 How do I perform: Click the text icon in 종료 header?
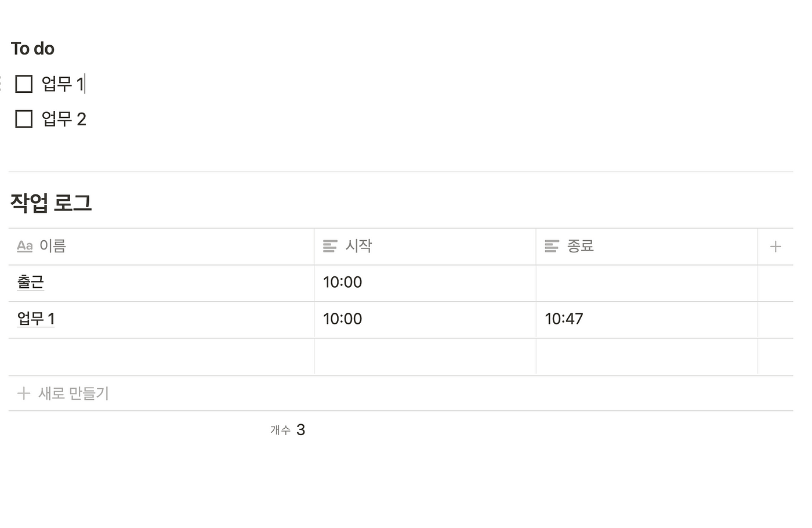pyautogui.click(x=552, y=247)
